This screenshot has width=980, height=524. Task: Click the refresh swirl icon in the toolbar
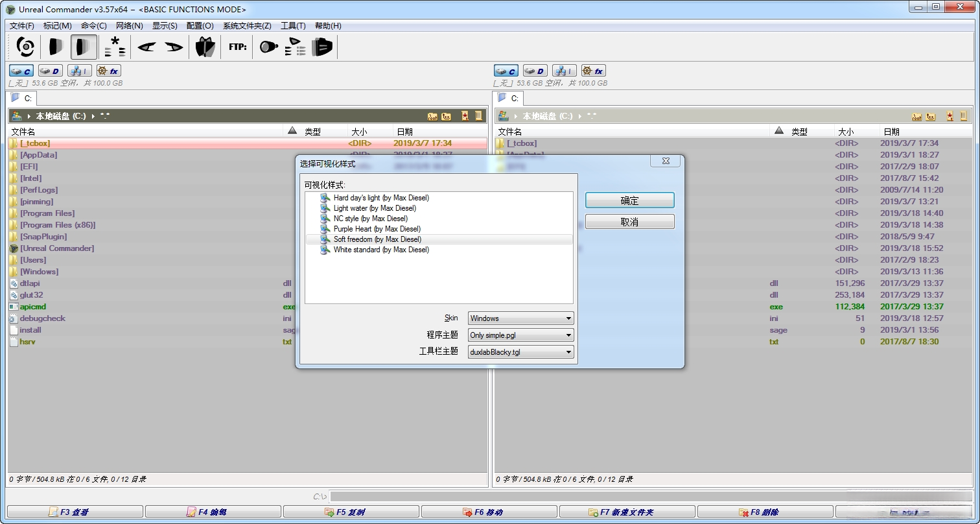26,47
